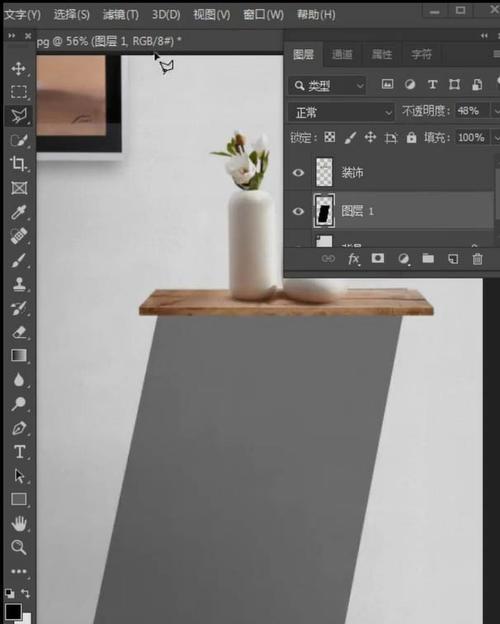Toggle visibility of 图层 1

click(298, 211)
